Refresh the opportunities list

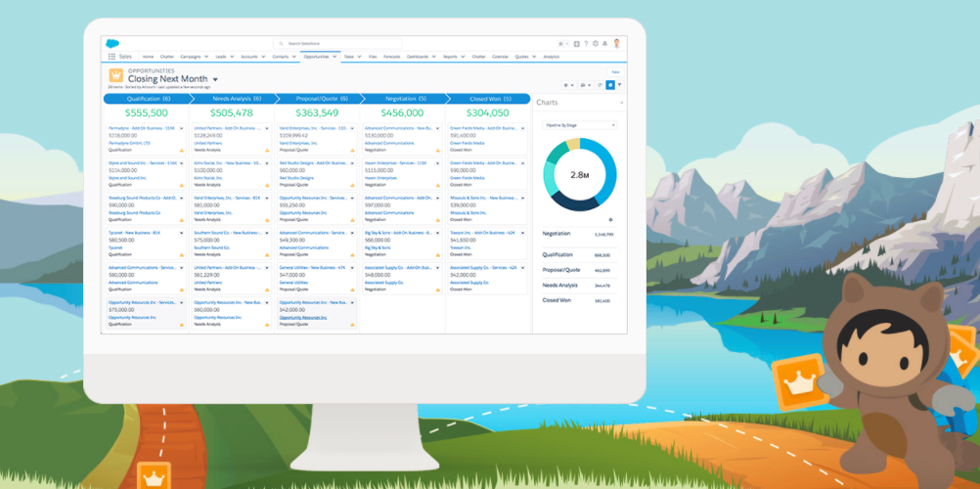click(600, 85)
